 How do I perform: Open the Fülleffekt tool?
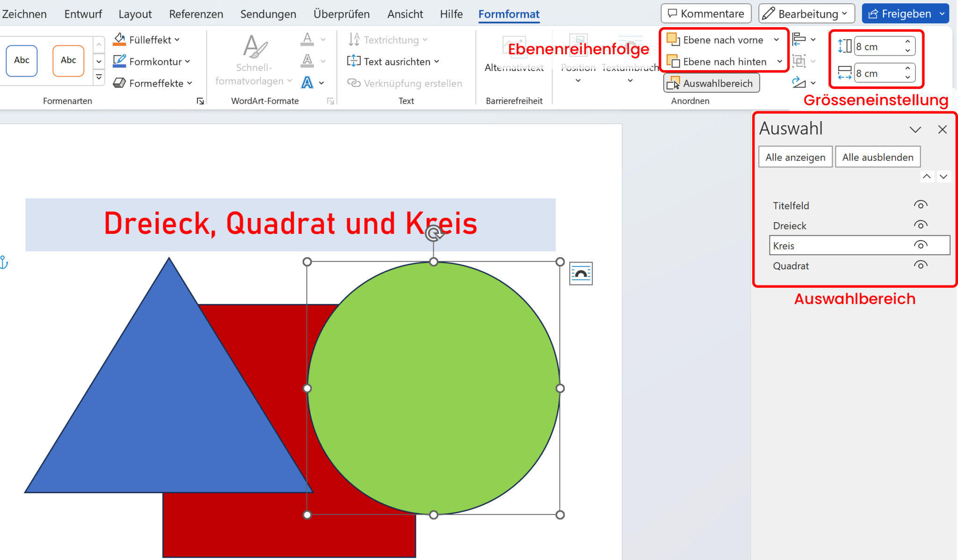click(x=147, y=39)
